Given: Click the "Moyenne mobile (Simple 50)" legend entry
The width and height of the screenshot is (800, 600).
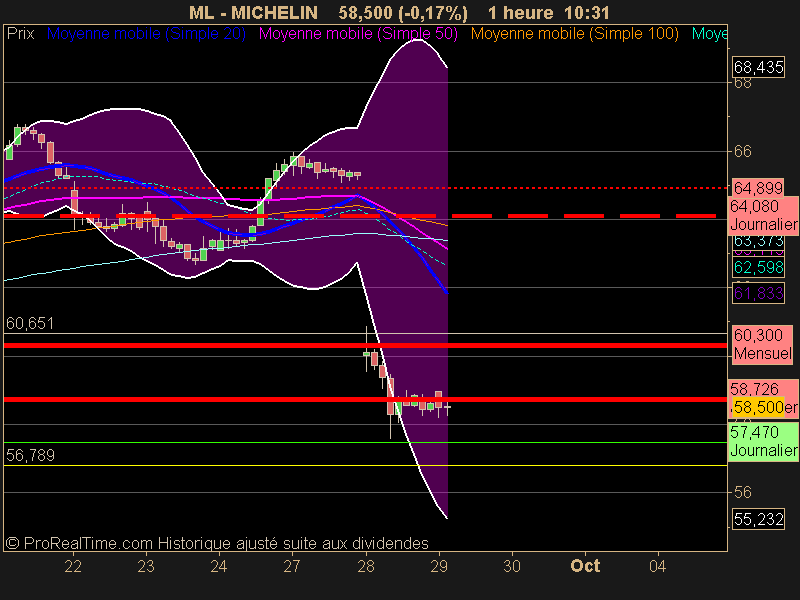Looking at the screenshot, I should [358, 34].
